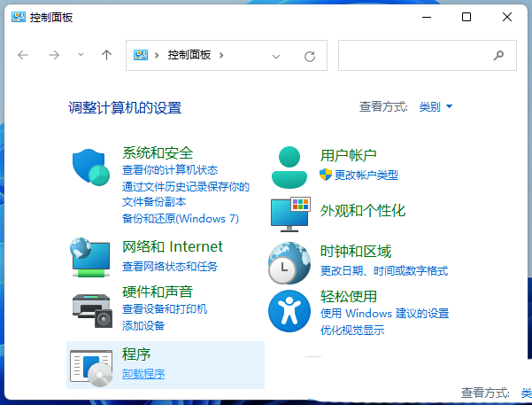Open the 时钟和区域 clock globe icon

(x=289, y=262)
